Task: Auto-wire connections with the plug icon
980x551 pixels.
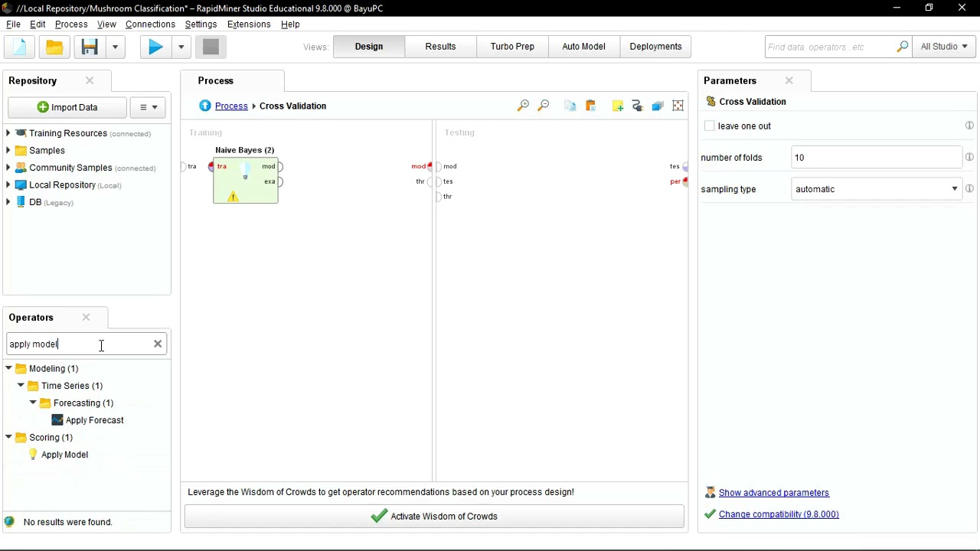Action: point(637,106)
